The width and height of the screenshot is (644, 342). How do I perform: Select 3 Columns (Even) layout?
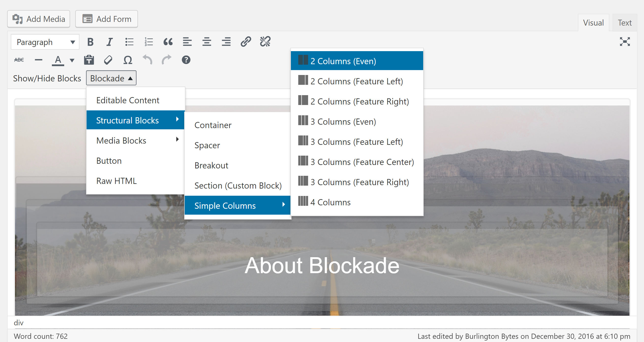(357, 121)
